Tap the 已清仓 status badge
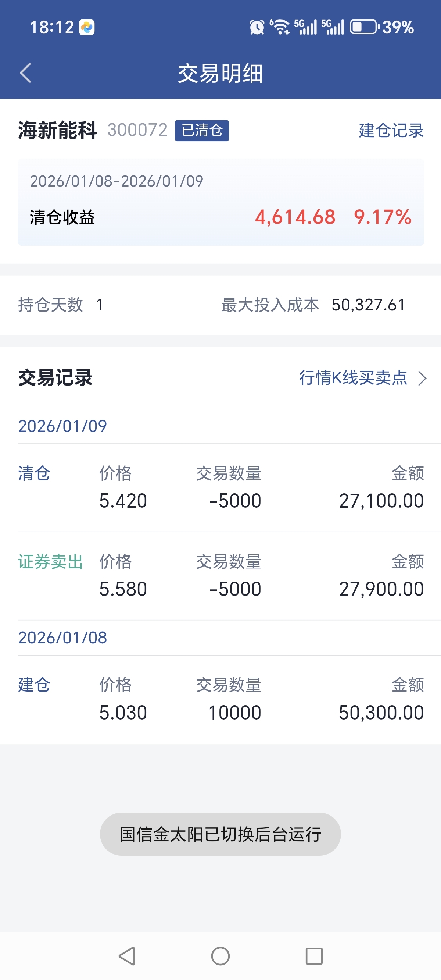The image size is (441, 980). click(x=202, y=131)
